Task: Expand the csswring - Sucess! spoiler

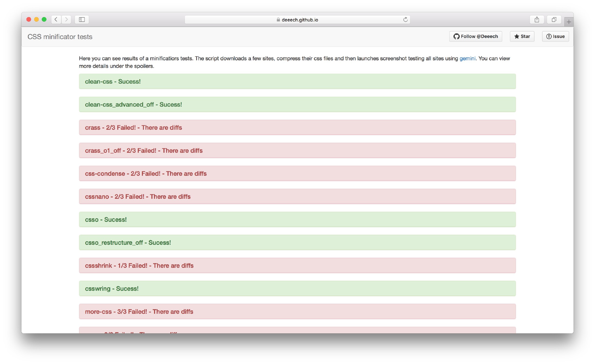Action: click(297, 288)
